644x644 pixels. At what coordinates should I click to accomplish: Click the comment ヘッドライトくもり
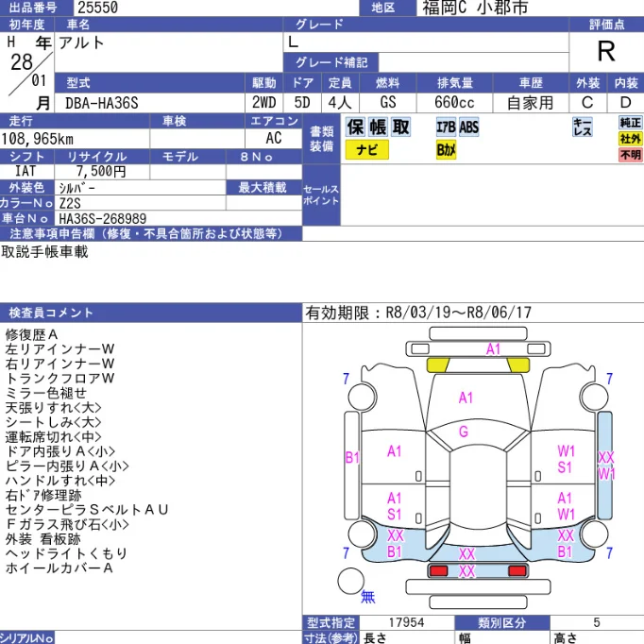[x=66, y=553]
